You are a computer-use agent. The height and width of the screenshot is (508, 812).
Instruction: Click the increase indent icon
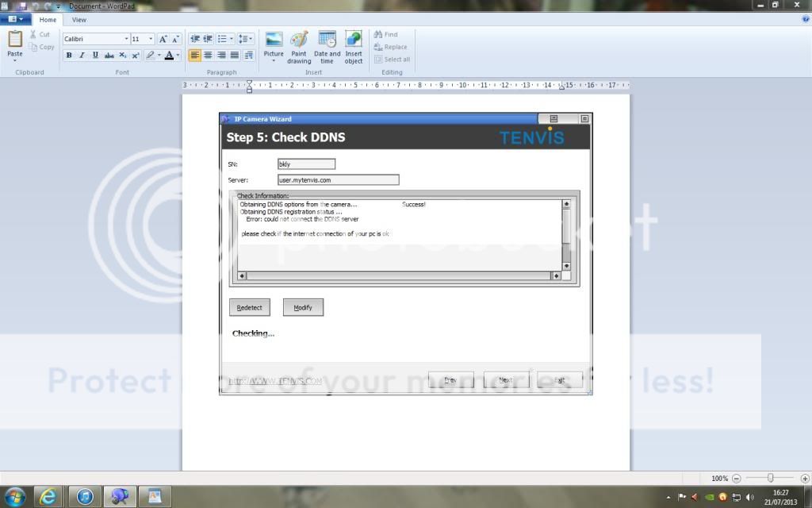click(208, 39)
